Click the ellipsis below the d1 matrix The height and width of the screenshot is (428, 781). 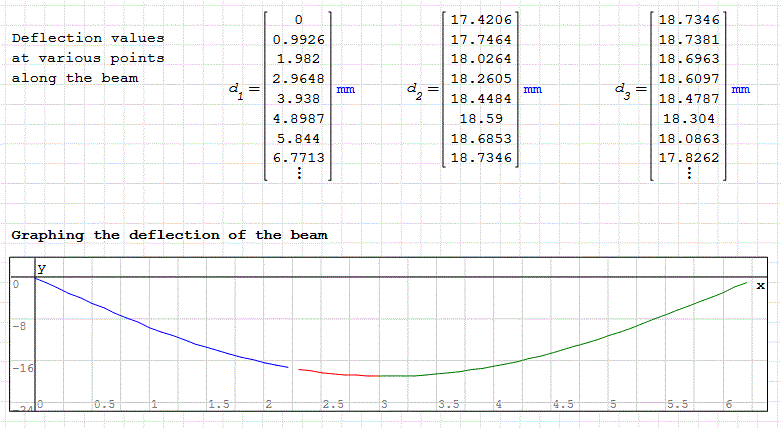(298, 172)
